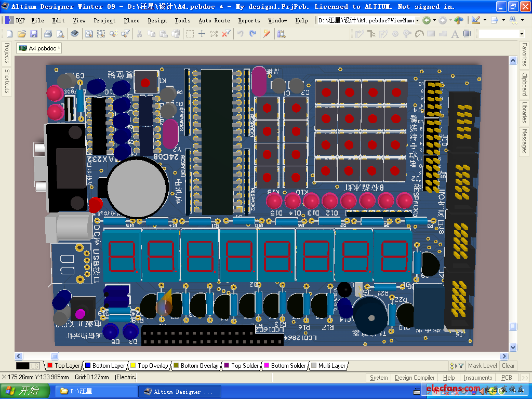Viewport: 532px width, 399px height.
Task: Click the Cut scissors icon
Action: (x=139, y=34)
